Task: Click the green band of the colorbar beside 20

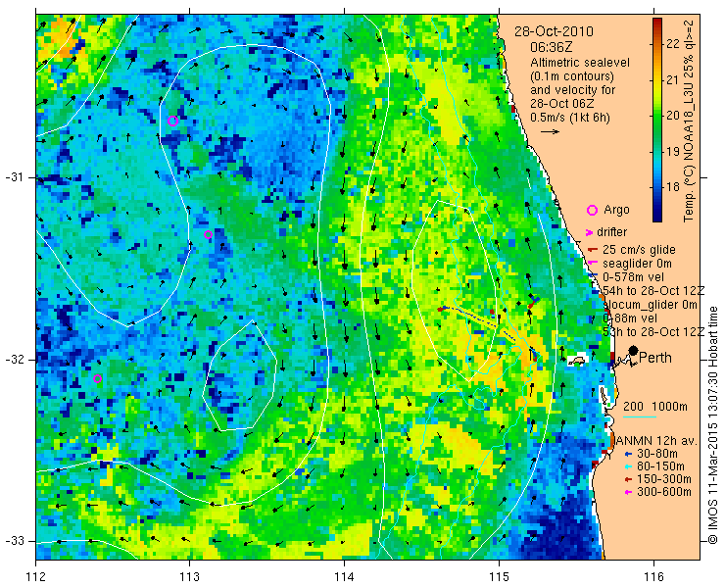Action: (657, 116)
